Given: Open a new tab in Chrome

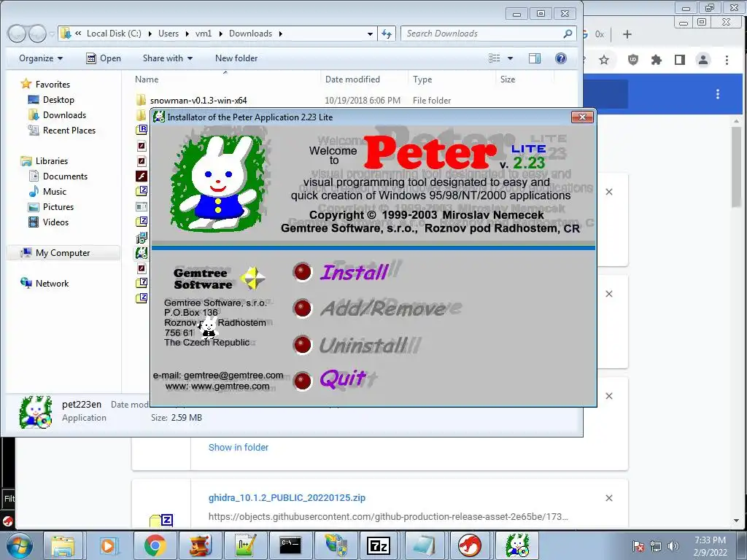Looking at the screenshot, I should [627, 34].
